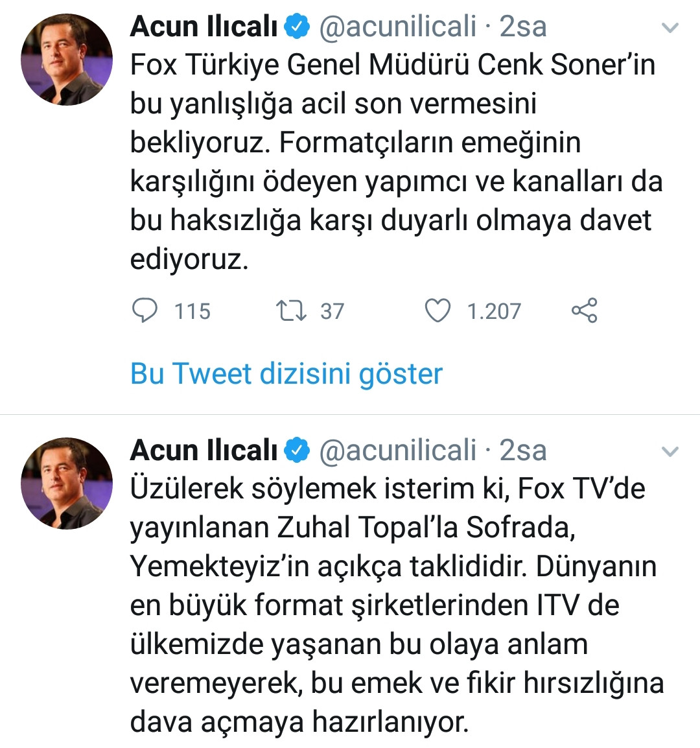700x748 pixels.
Task: Expand more options for Acun Ilıcalı's tweet
Action: (x=670, y=27)
